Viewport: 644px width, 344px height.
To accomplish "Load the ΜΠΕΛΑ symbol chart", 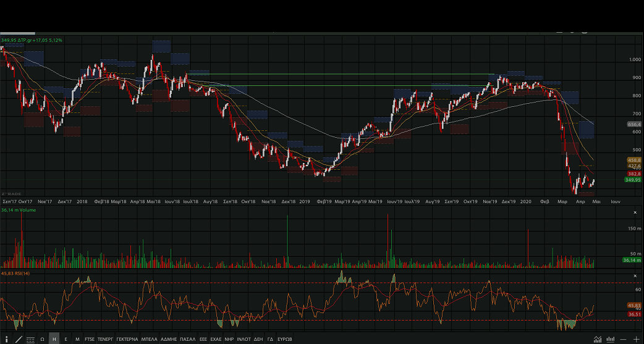I will point(150,339).
